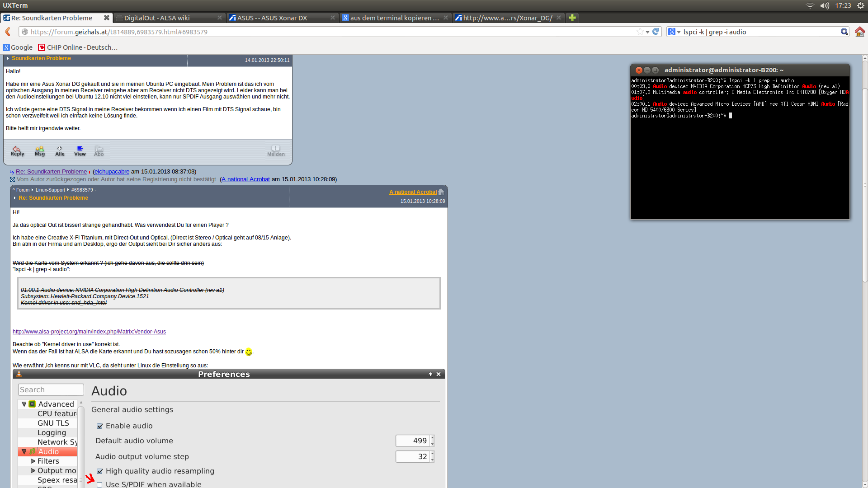Image resolution: width=868 pixels, height=488 pixels.
Task: Toggle Use S/PDIF when available checkbox
Action: click(x=99, y=485)
